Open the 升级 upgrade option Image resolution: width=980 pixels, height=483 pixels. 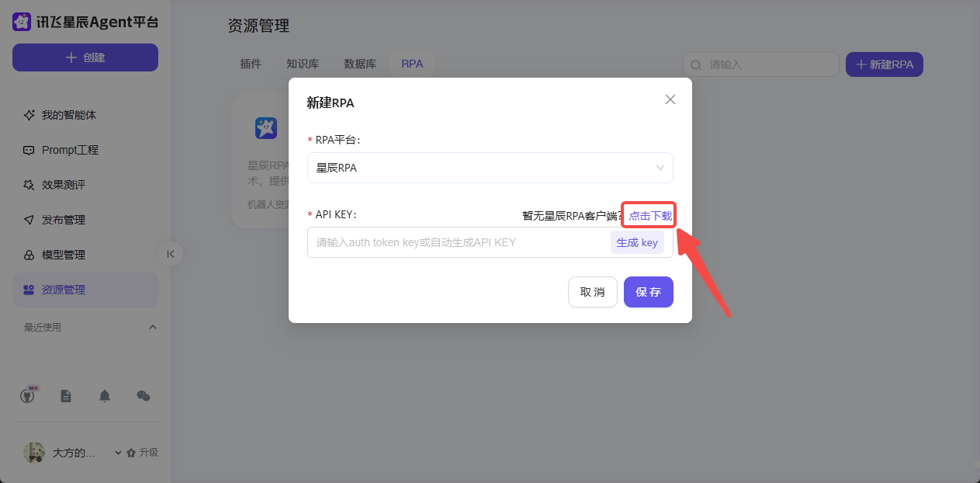coord(148,451)
